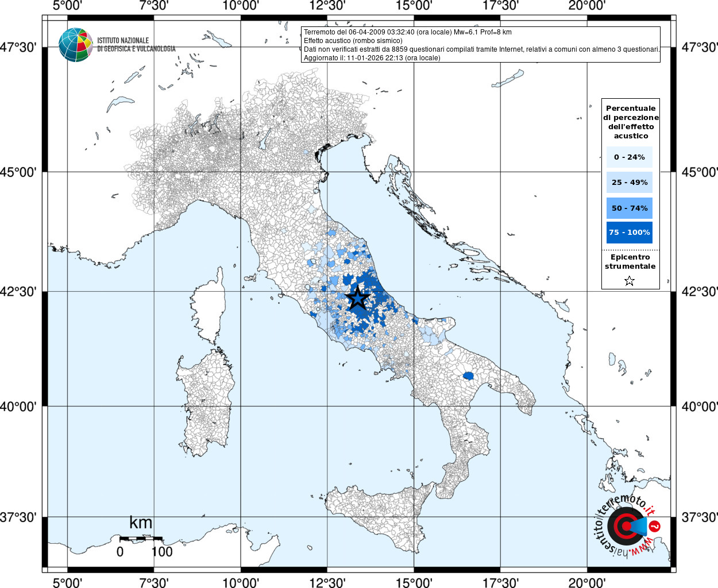Click the 'Aggiornato il: 11-01-2026' line
The height and width of the screenshot is (588, 718).
pyautogui.click(x=372, y=58)
